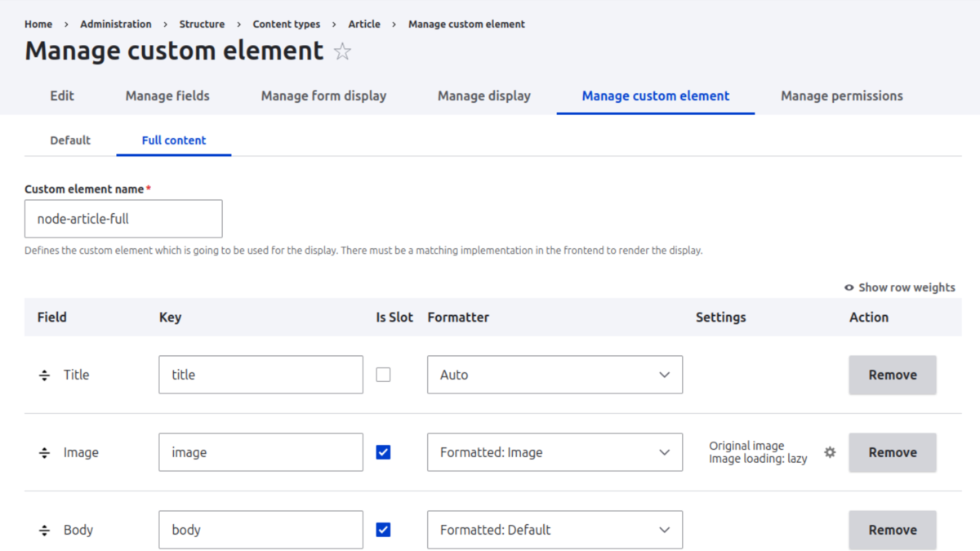The height and width of the screenshot is (551, 980).
Task: Uncheck Is Slot for the Image field
Action: coord(383,451)
